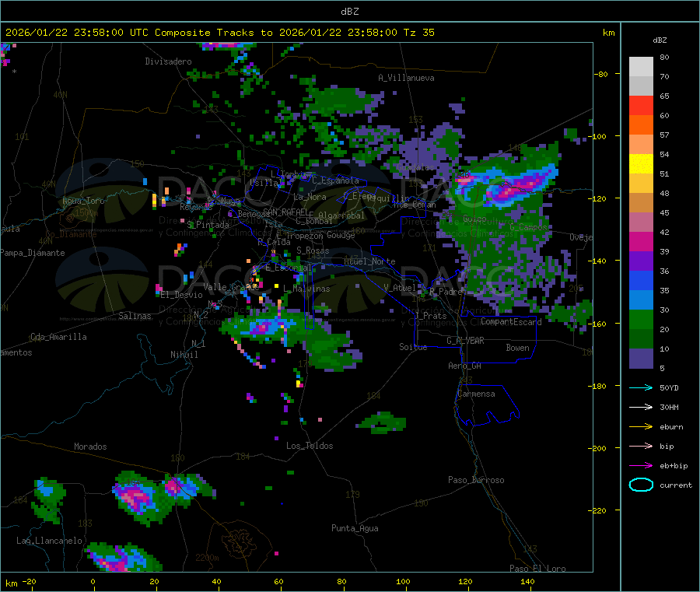Click the magenta eb+bip arrow in legend
This screenshot has height=592, width=700.
click(641, 466)
